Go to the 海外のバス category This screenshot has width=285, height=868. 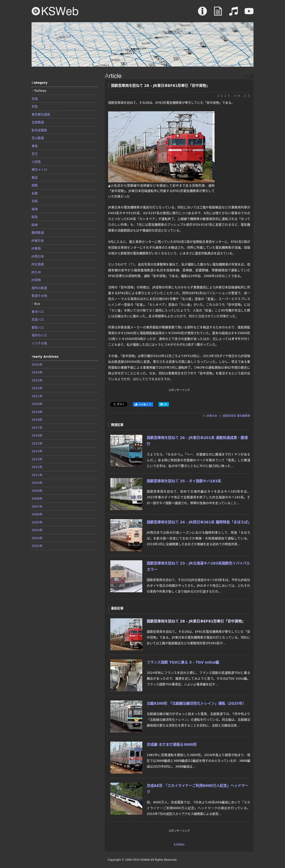39,335
